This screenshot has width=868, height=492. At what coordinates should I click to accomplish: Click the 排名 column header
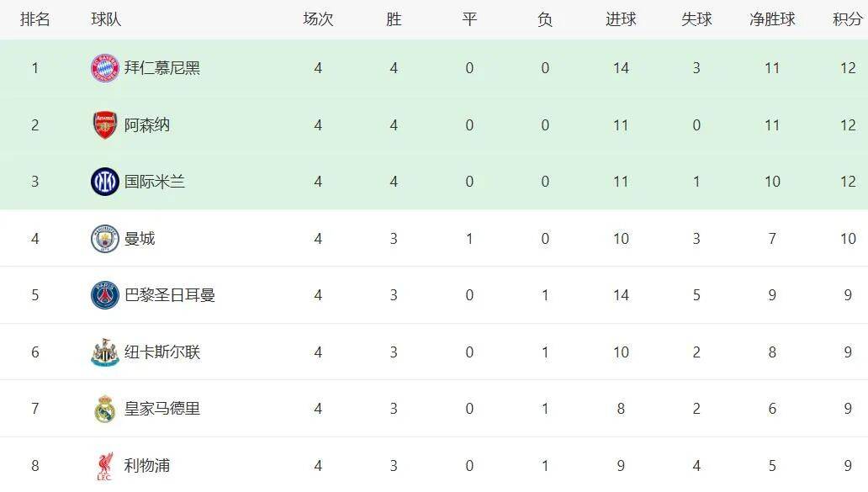[35, 19]
